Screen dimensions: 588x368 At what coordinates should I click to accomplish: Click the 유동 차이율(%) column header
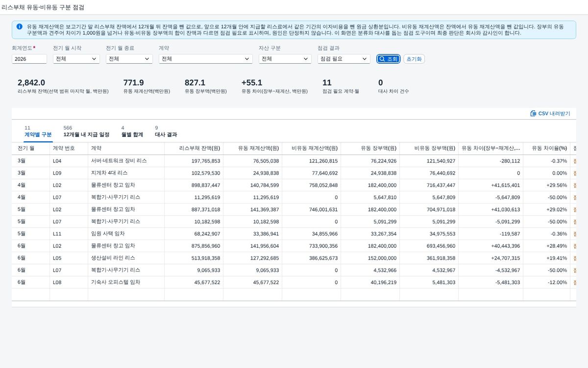546,148
